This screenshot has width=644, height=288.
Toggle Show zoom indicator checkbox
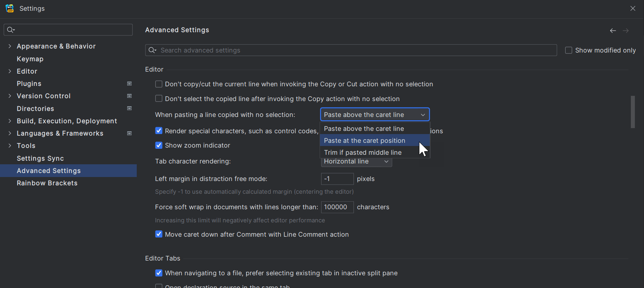pyautogui.click(x=159, y=145)
